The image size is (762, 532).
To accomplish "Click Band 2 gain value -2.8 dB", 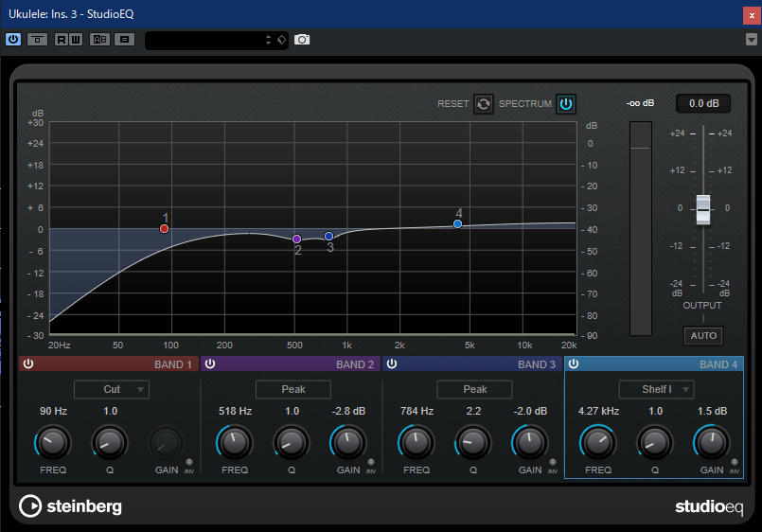I will pyautogui.click(x=348, y=411).
